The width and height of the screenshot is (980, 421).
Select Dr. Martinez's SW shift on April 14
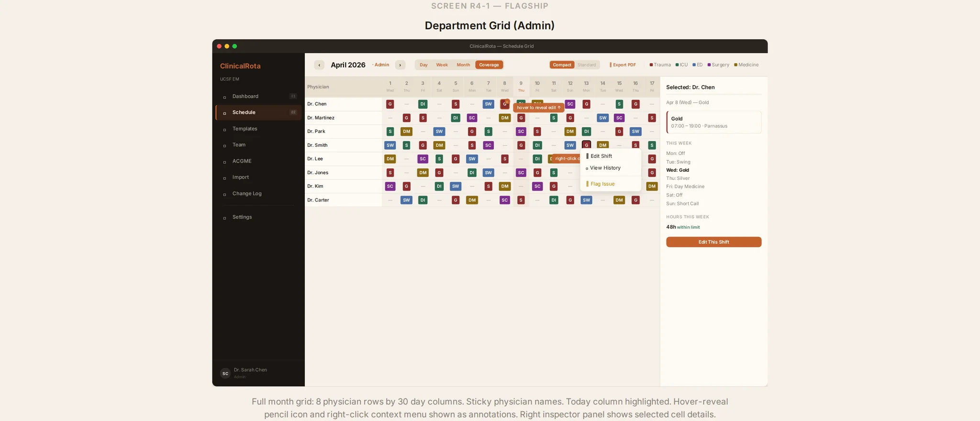pyautogui.click(x=603, y=118)
